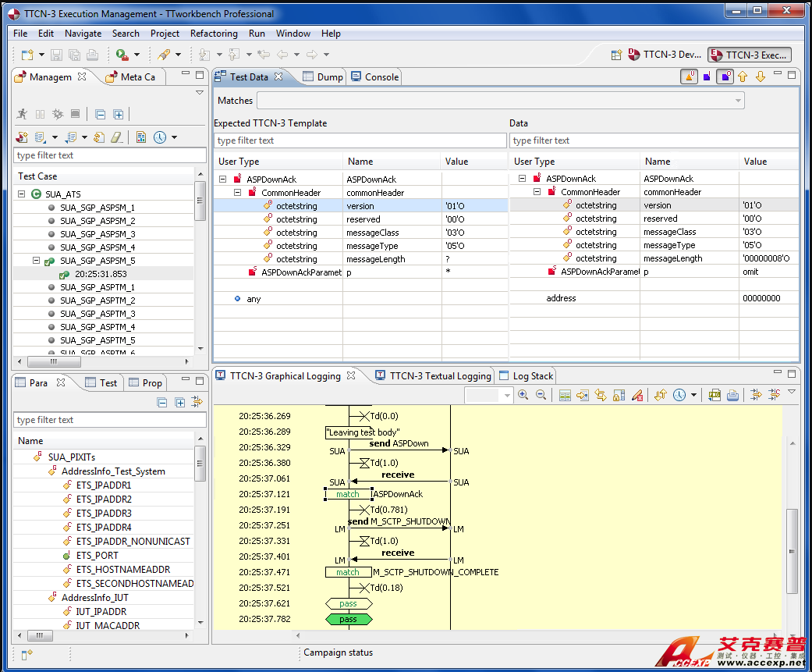Click the down arrow in Test Data toolbar
This screenshot has width=812, height=672.
click(x=760, y=76)
